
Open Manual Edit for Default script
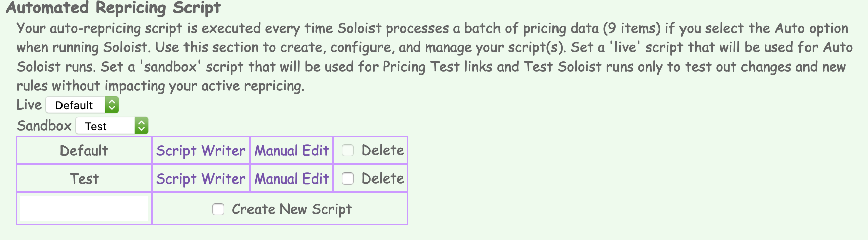coord(291,150)
